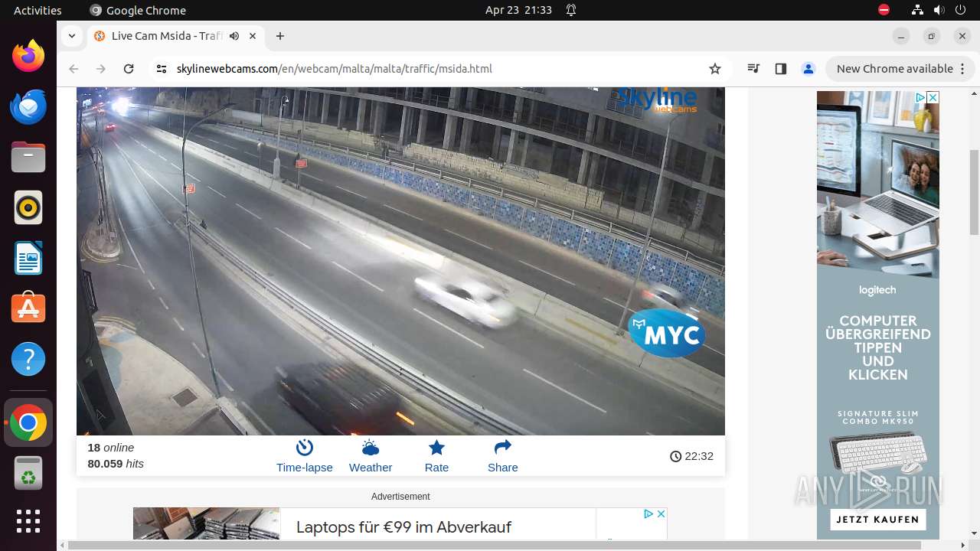Expand the tab search dropdown
This screenshot has height=551, width=980.
tap(71, 36)
